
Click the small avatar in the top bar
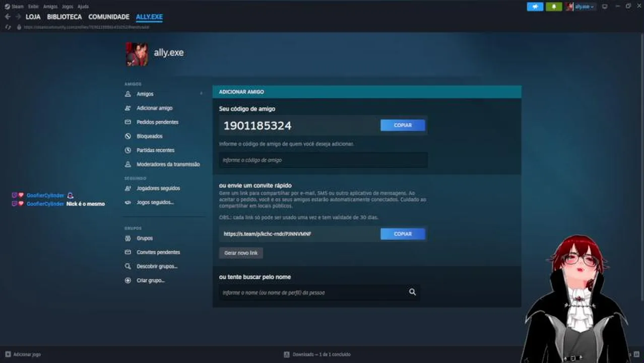click(x=570, y=7)
